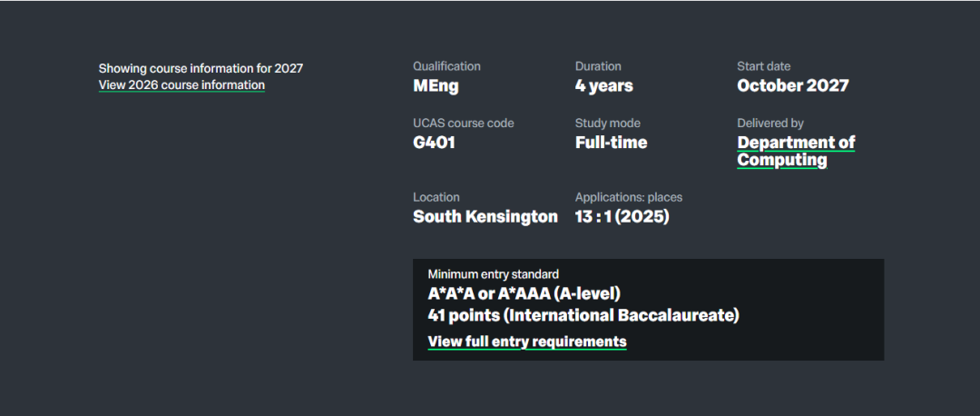Click the MEng qualification value
Image resolution: width=980 pixels, height=416 pixels.
pos(436,86)
